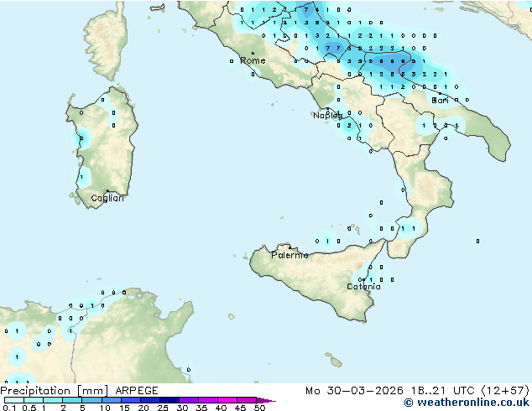The width and height of the screenshot is (532, 411).
Task: Click the '15' legend scale value
Action: click(124, 408)
